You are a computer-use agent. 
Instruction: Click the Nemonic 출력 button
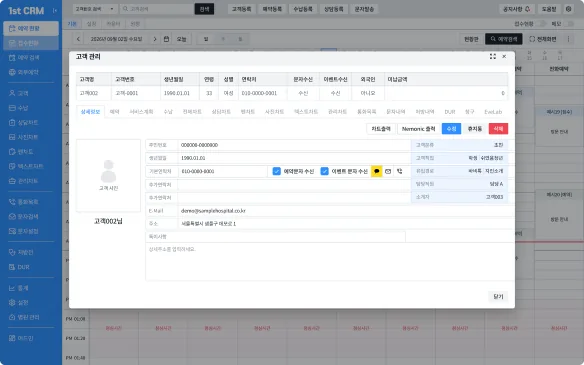pyautogui.click(x=419, y=129)
